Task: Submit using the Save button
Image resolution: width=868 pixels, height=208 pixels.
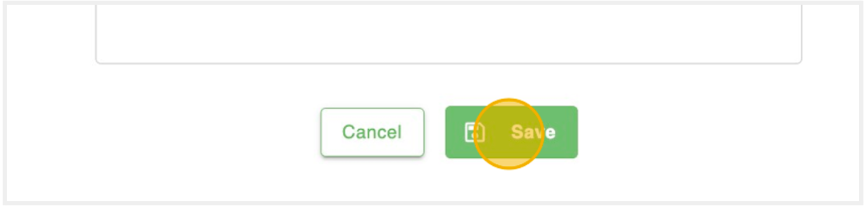Action: click(511, 132)
